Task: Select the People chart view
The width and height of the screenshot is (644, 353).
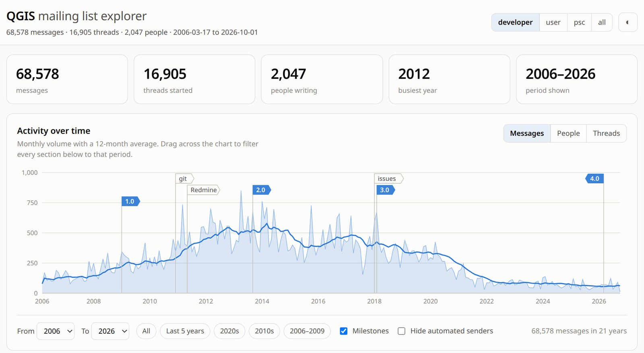Action: [568, 133]
